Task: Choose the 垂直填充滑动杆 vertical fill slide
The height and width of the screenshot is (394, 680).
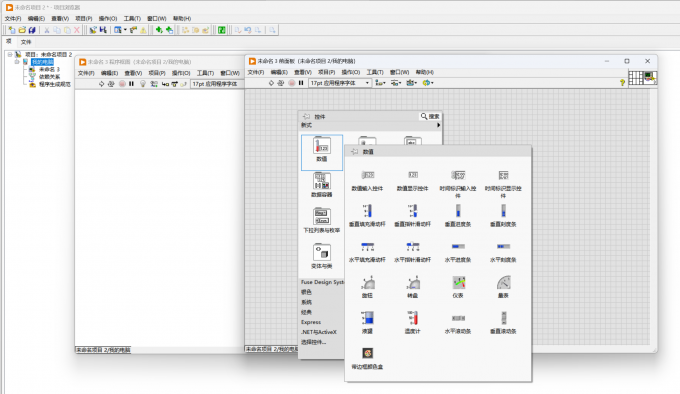Action: (367, 211)
